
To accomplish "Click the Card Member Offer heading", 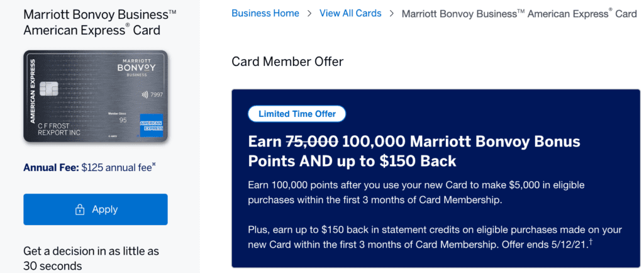I will pos(287,62).
